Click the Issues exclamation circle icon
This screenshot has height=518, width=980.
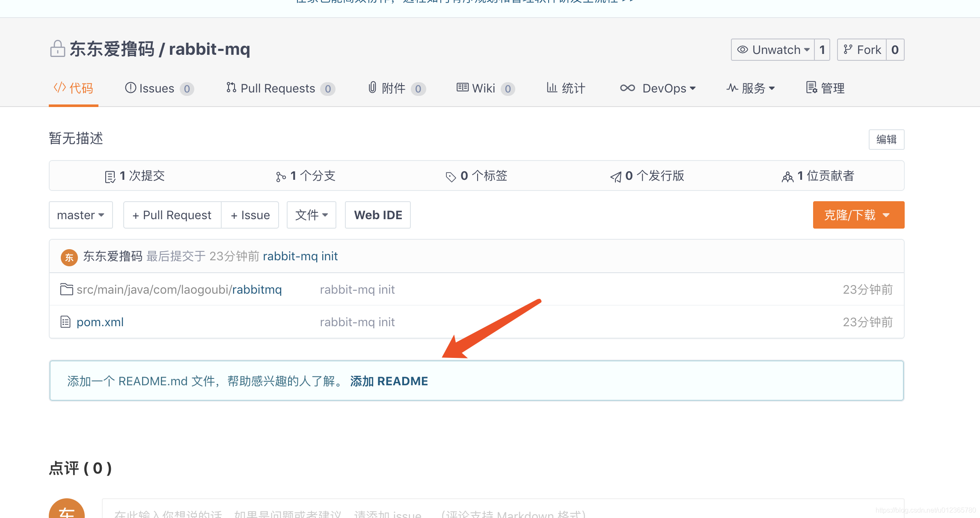[131, 88]
